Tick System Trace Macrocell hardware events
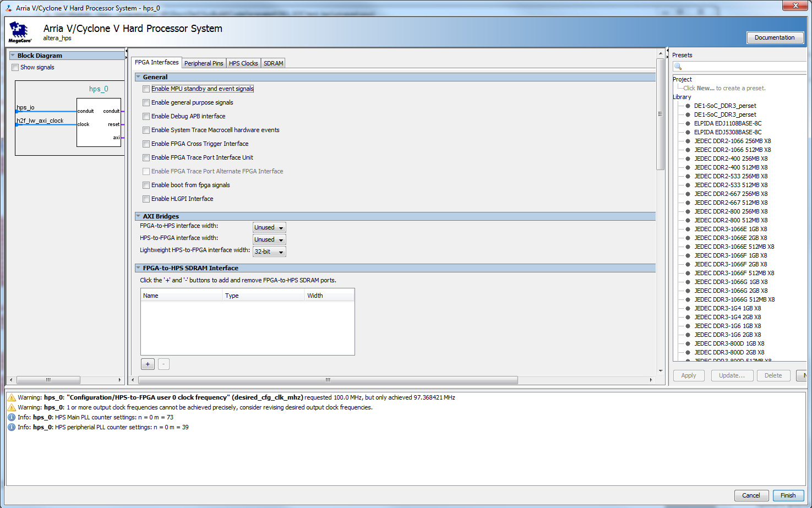Image resolution: width=812 pixels, height=508 pixels. 146,130
